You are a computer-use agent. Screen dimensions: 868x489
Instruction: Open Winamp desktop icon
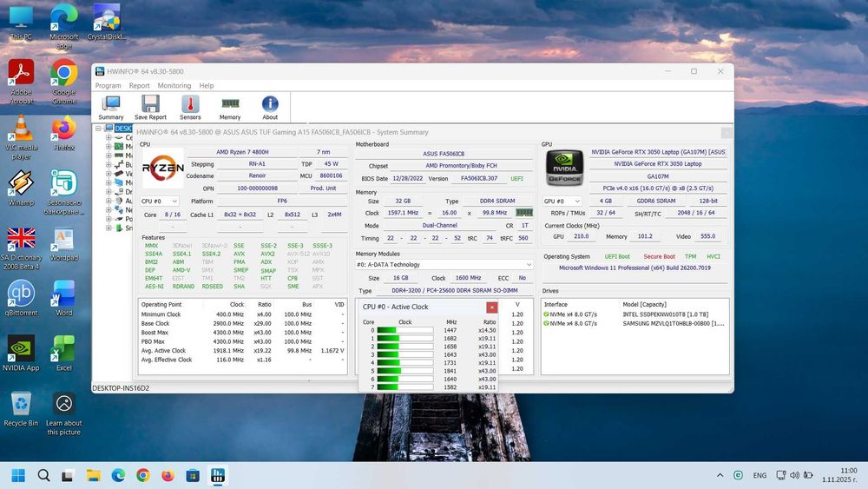tap(21, 188)
